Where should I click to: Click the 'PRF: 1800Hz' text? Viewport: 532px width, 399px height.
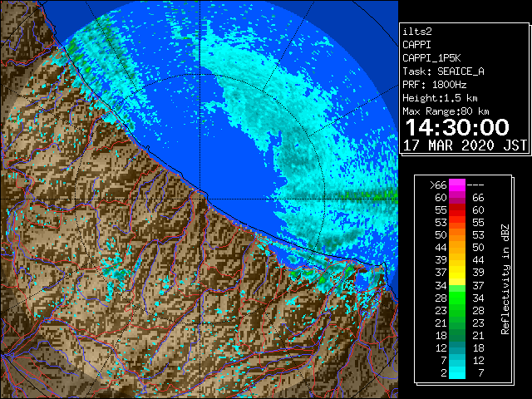(434, 85)
